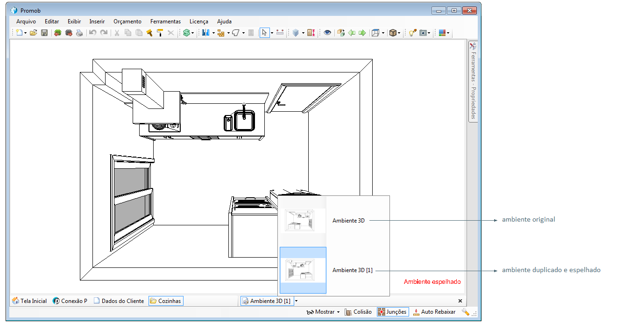Click the grayed-out panel icon
The height and width of the screenshot is (324, 644).
251,33
